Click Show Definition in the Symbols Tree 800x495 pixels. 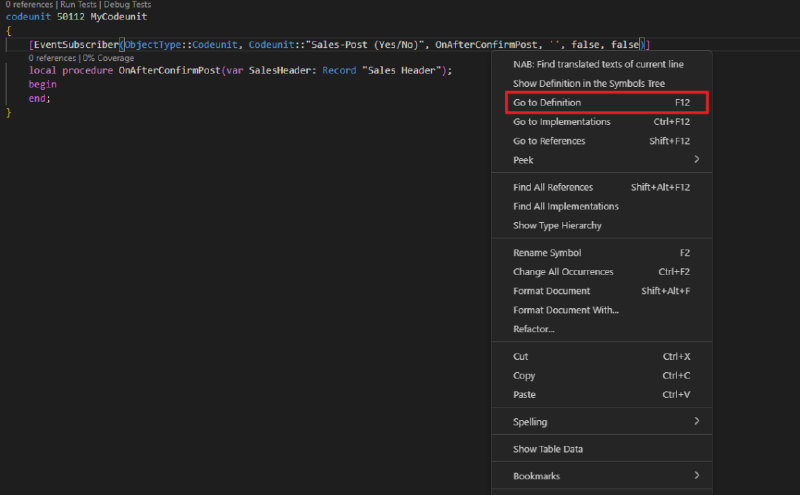click(x=588, y=84)
